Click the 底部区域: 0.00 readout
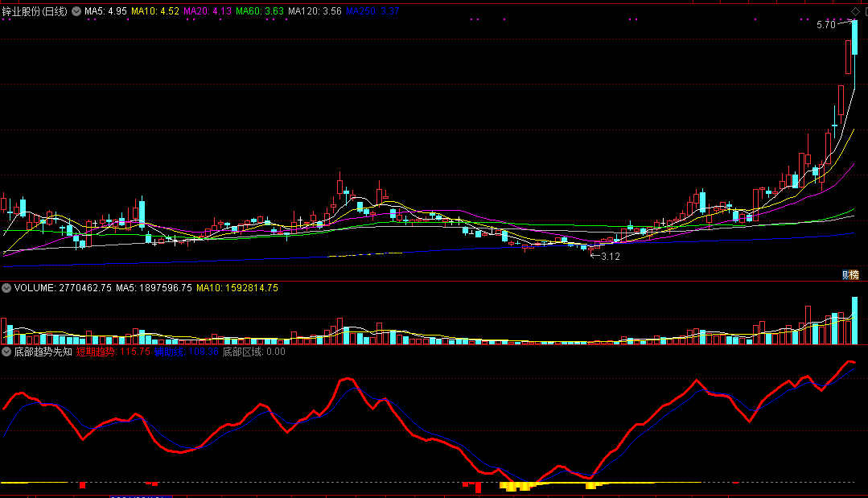 pos(254,352)
